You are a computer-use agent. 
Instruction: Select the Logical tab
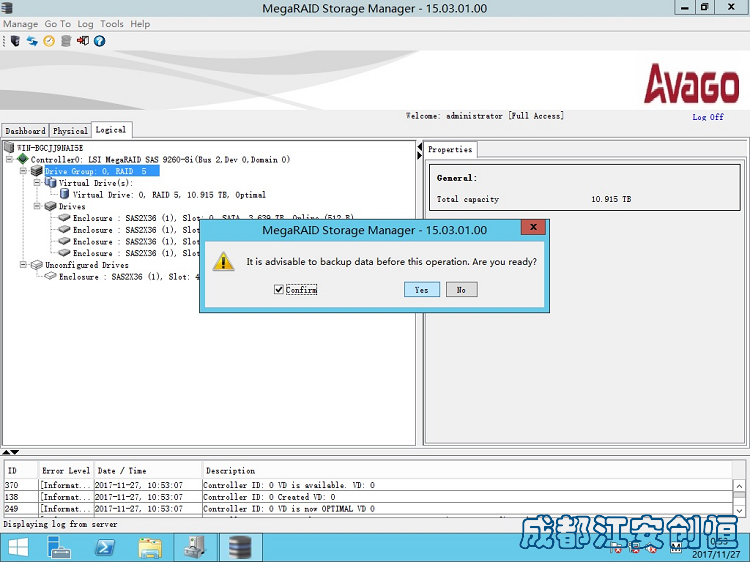click(x=111, y=130)
